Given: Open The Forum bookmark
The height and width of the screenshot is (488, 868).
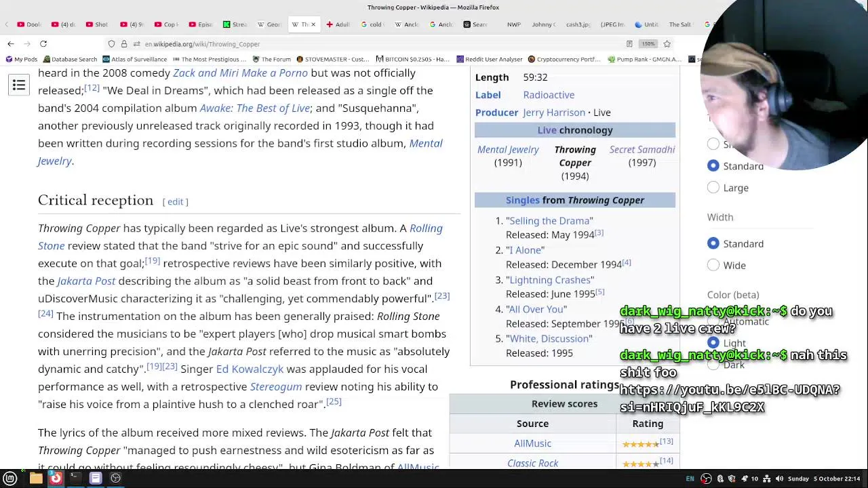Looking at the screenshot, I should click(271, 59).
